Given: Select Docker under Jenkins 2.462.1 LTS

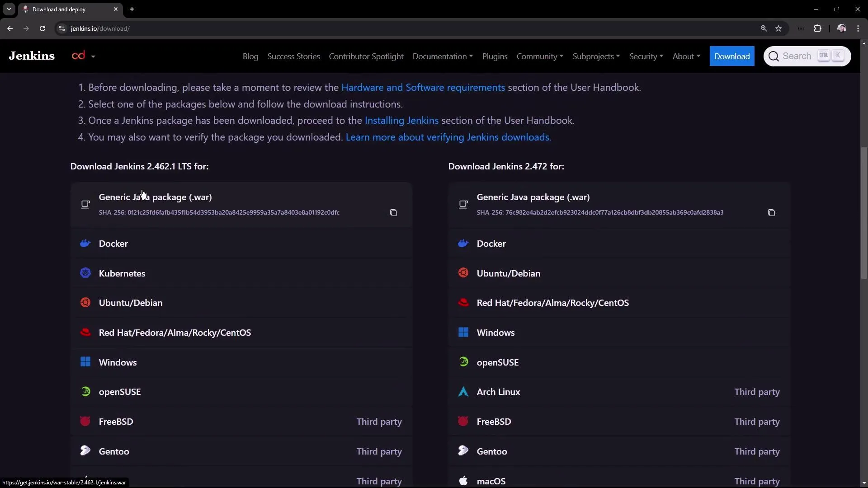Looking at the screenshot, I should (113, 244).
